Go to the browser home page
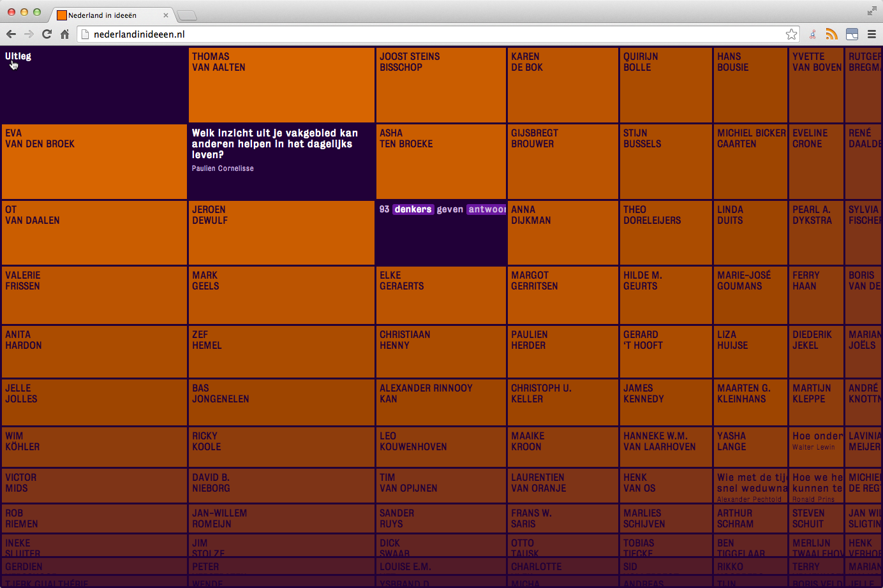The height and width of the screenshot is (588, 883). click(x=64, y=34)
